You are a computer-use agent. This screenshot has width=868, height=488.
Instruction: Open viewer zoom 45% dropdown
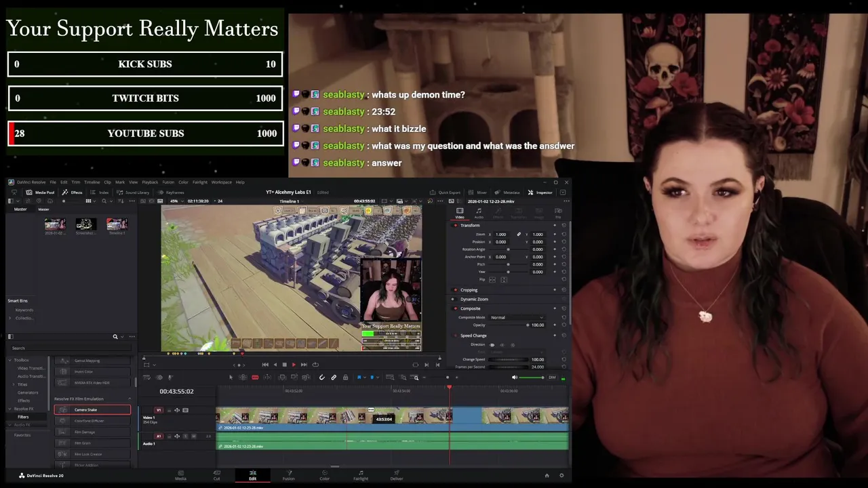(x=176, y=201)
